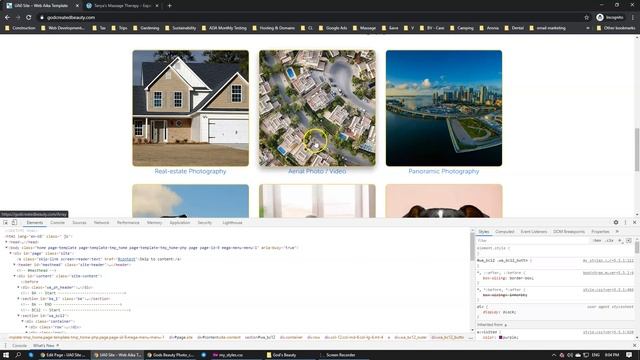Open the Construction bookmarks folder

[20, 28]
